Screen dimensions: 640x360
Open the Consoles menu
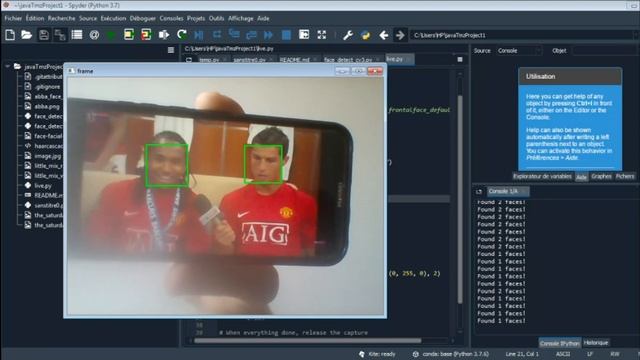171,18
